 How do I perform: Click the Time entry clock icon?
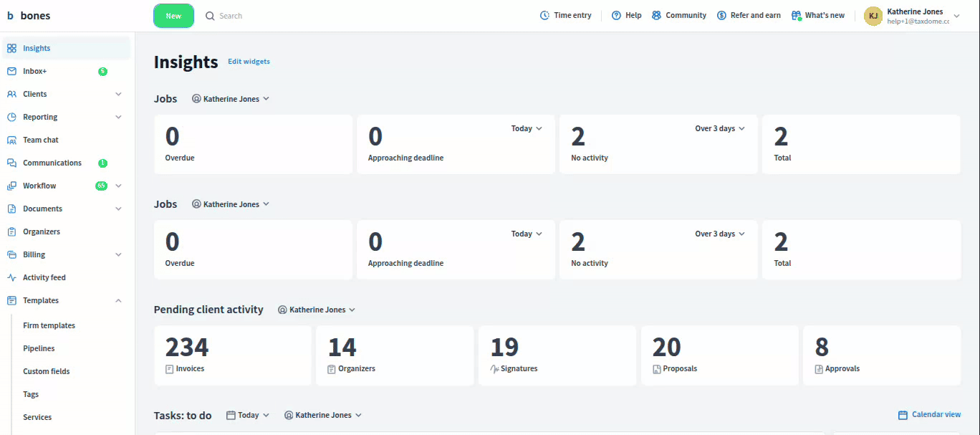[x=545, y=15]
